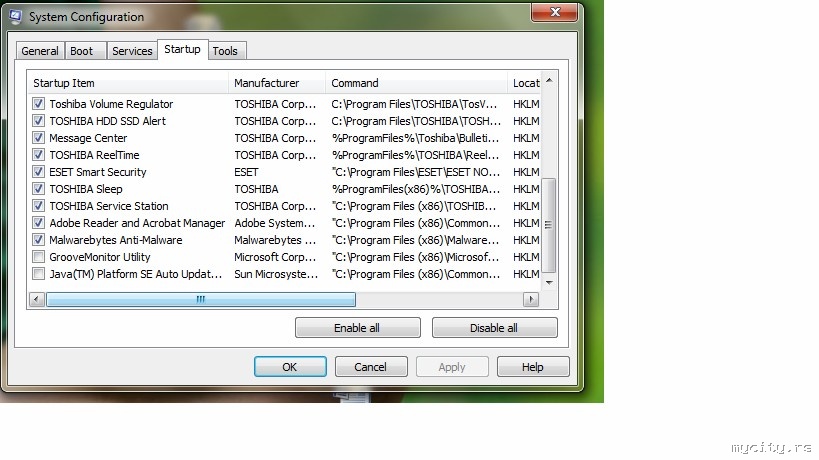
Task: Click TOSHIBA manufacturer cell in Sleep row
Action: point(256,189)
